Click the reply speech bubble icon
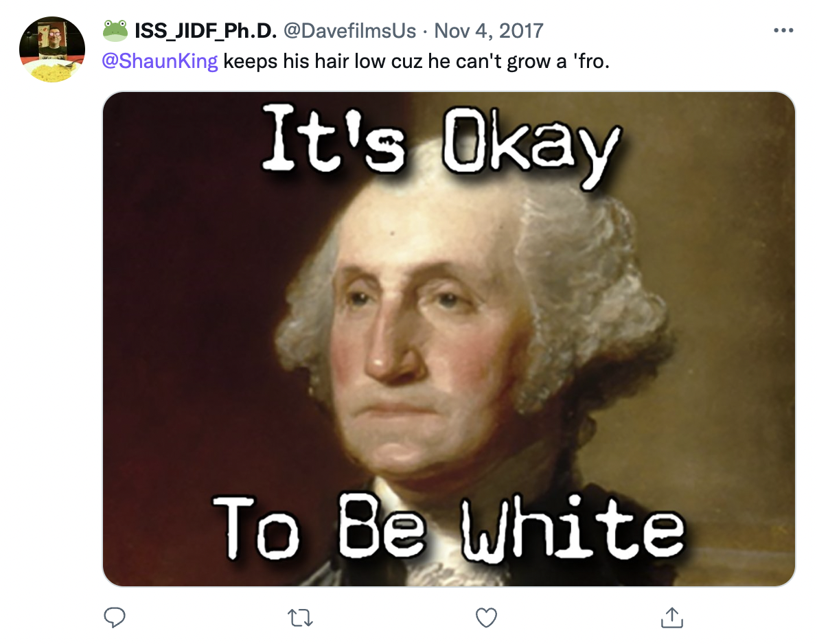The image size is (817, 644). (115, 617)
